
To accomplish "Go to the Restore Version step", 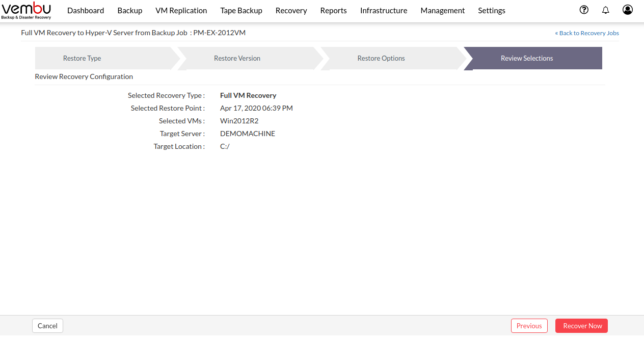I will point(250,58).
